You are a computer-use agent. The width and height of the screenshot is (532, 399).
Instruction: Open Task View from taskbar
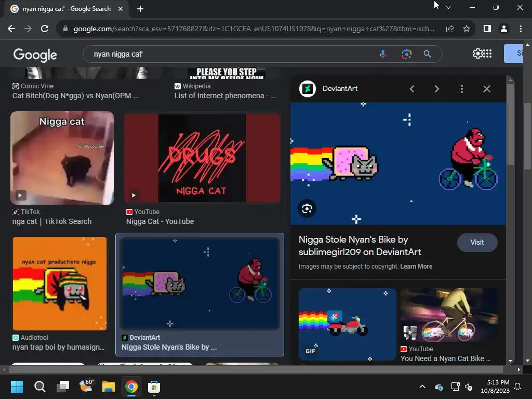point(63,387)
